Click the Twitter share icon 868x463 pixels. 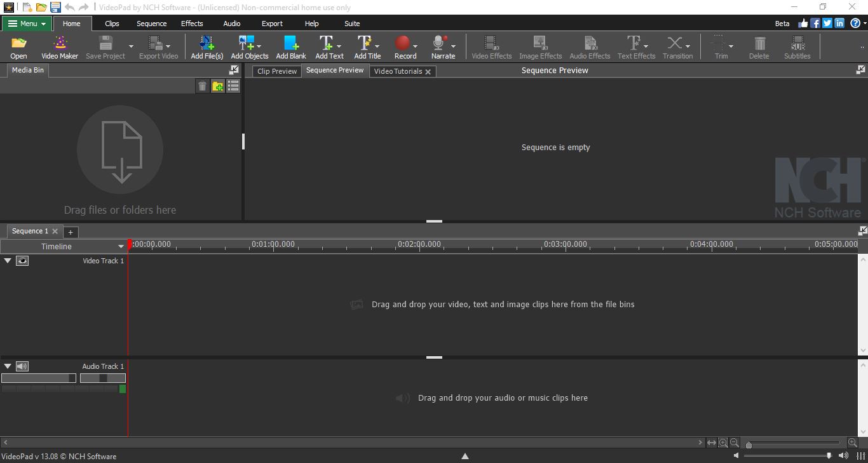click(827, 24)
